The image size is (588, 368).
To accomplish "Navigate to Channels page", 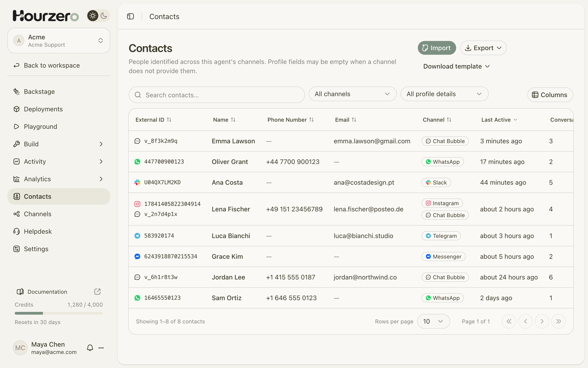I will point(59,214).
